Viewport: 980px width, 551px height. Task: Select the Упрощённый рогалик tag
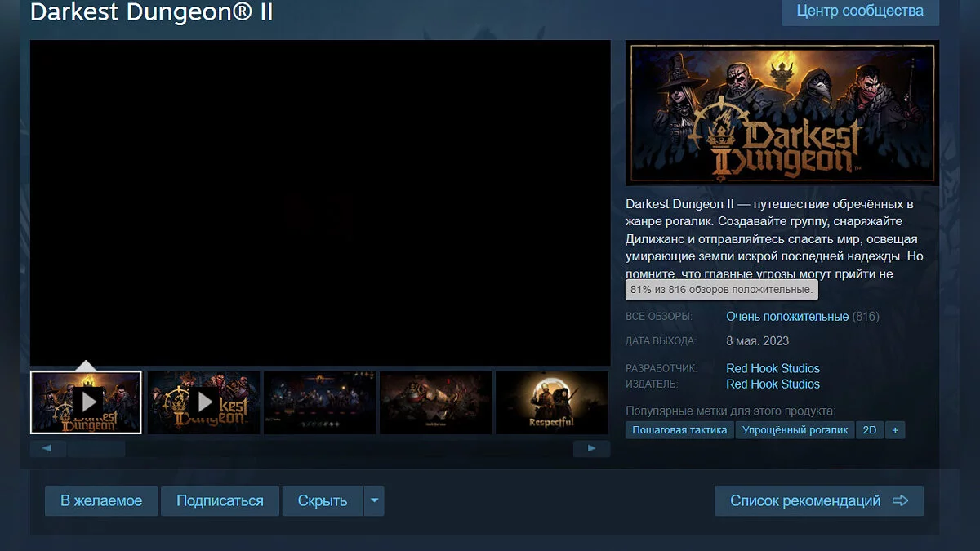pyautogui.click(x=795, y=429)
